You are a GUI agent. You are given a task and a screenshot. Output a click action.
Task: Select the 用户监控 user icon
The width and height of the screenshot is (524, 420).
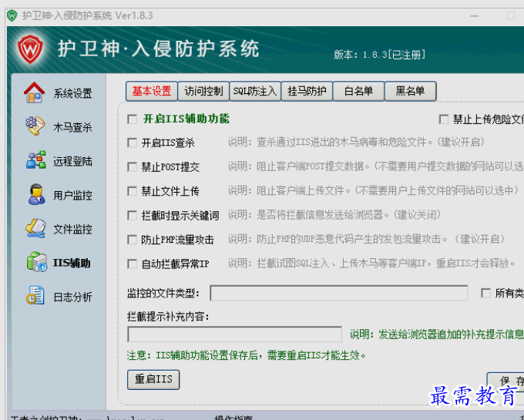click(x=35, y=194)
